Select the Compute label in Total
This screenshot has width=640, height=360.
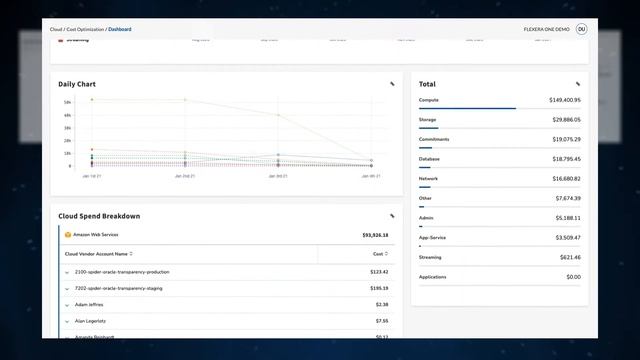coord(429,100)
